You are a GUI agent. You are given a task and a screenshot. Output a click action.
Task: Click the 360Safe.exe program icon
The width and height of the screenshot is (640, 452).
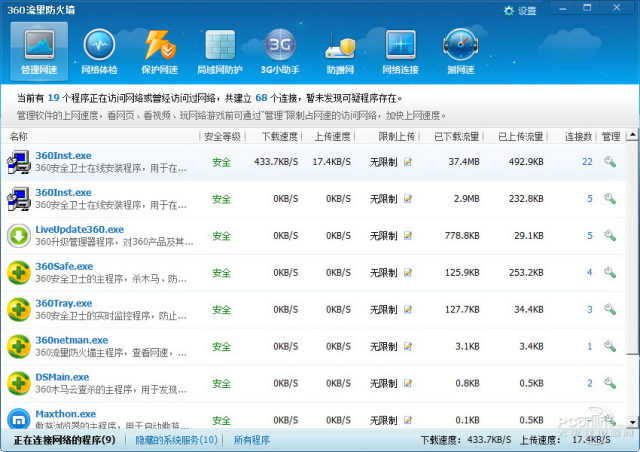tap(19, 272)
